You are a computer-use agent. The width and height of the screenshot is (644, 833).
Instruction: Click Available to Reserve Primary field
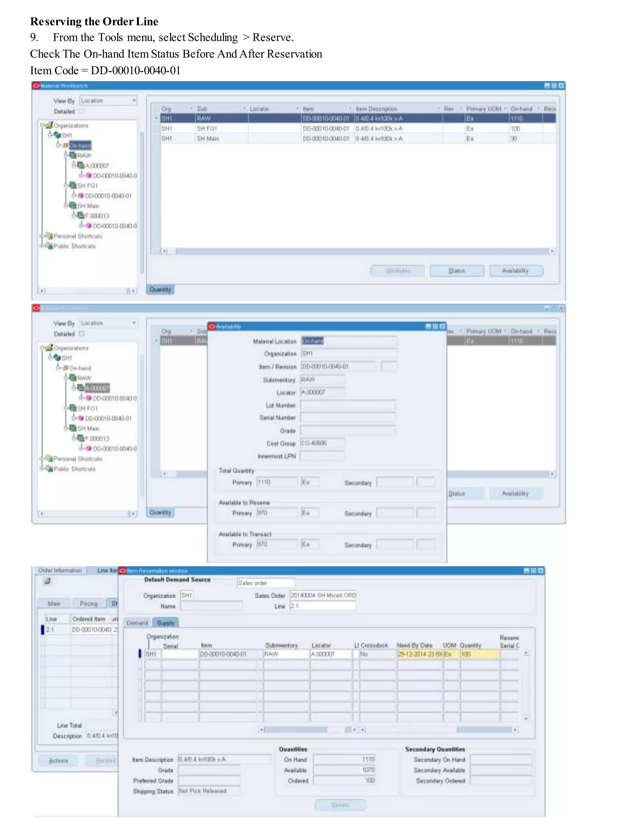pyautogui.click(x=277, y=513)
